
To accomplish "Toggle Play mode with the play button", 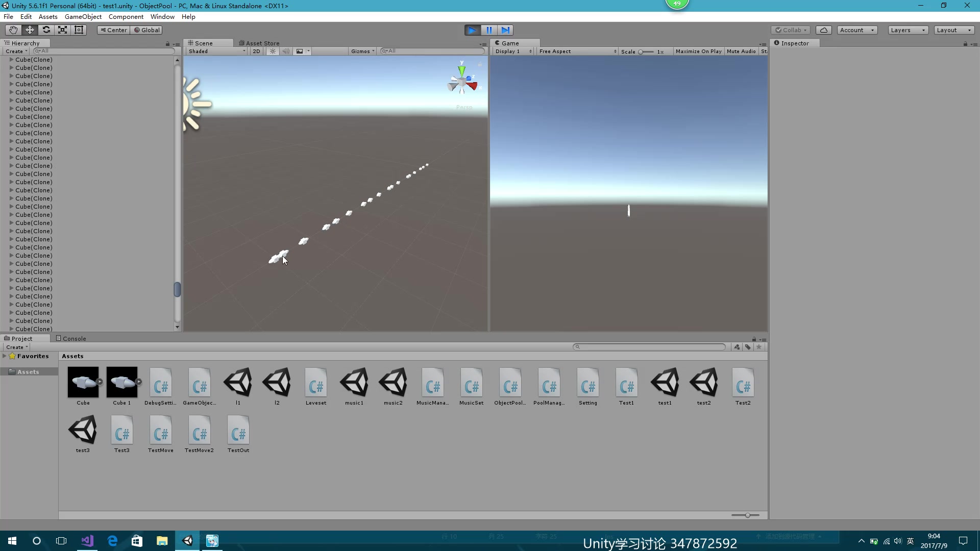I will (472, 30).
